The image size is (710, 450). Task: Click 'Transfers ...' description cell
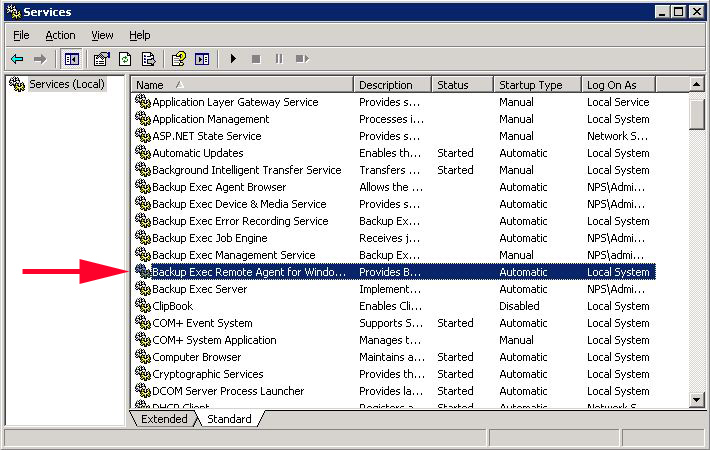389,170
